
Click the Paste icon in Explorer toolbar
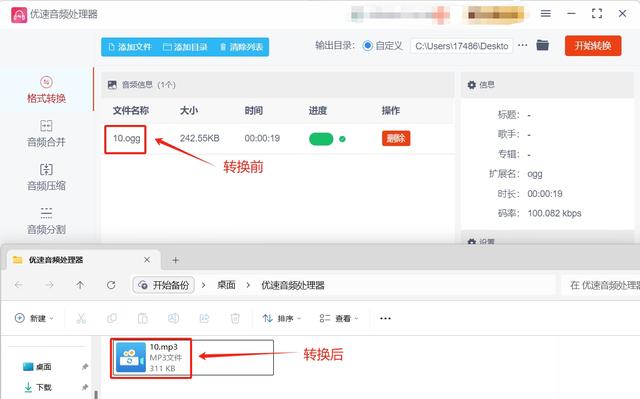(x=142, y=318)
